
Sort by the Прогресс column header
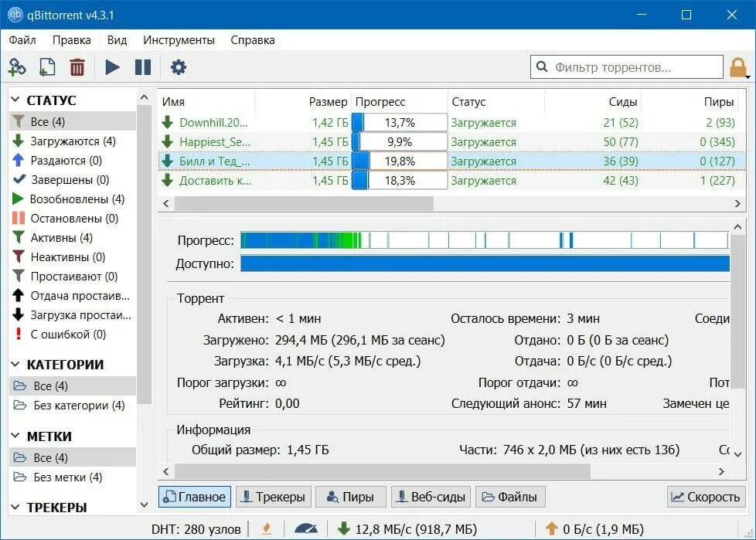coord(399,102)
